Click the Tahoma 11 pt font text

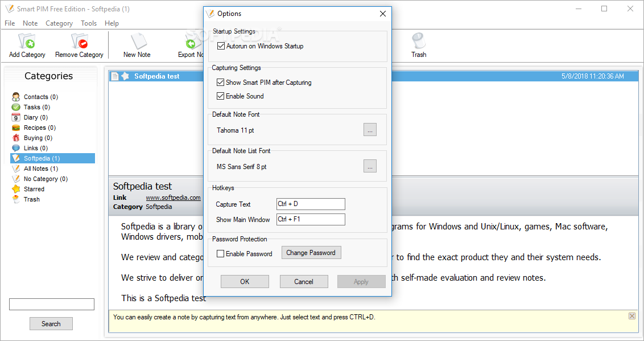coord(236,130)
